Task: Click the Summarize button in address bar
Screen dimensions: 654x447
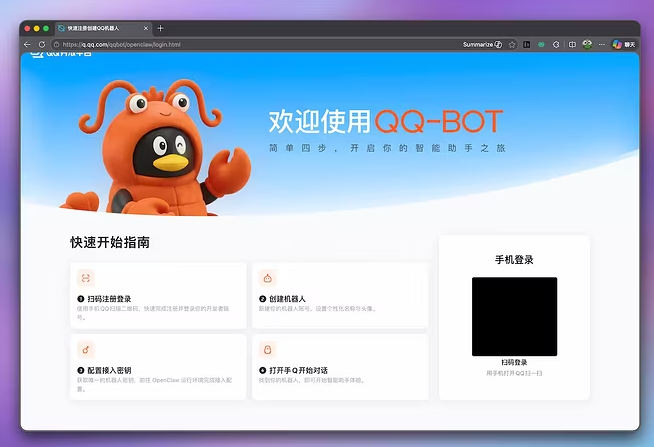Action: pos(482,44)
